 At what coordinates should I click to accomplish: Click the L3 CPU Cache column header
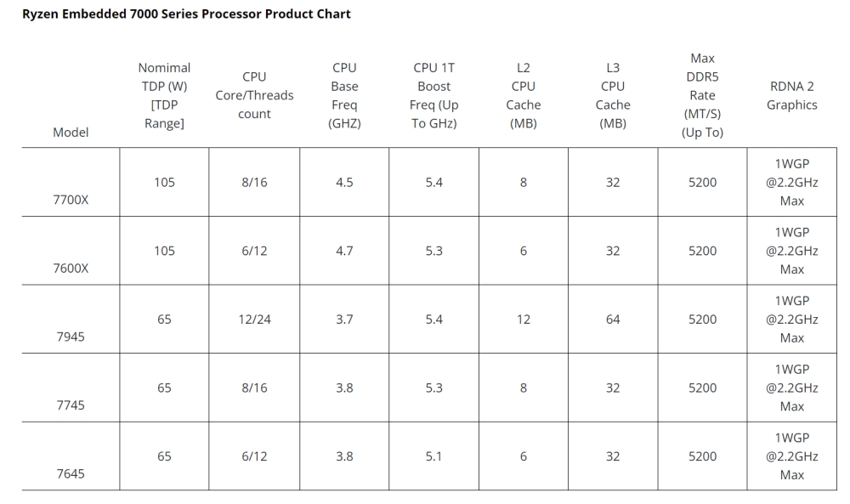(613, 95)
